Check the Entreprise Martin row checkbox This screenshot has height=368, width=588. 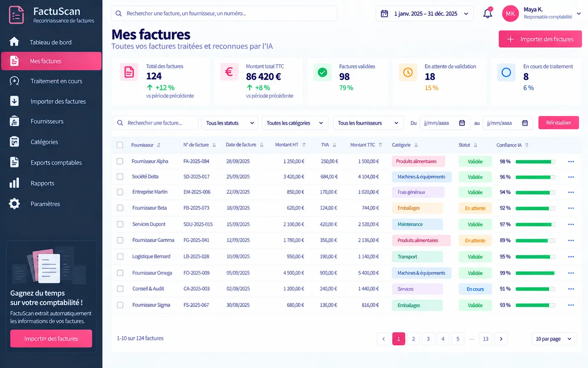[x=120, y=192]
